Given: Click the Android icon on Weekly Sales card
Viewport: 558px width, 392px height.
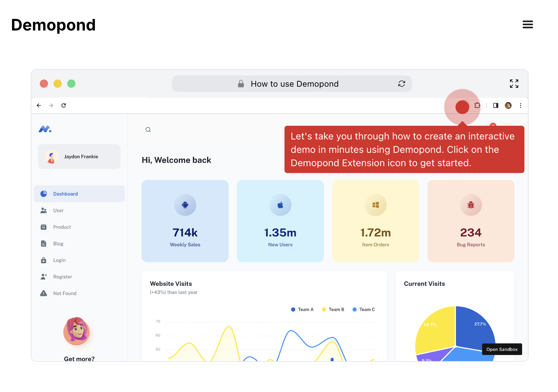Looking at the screenshot, I should (x=185, y=205).
